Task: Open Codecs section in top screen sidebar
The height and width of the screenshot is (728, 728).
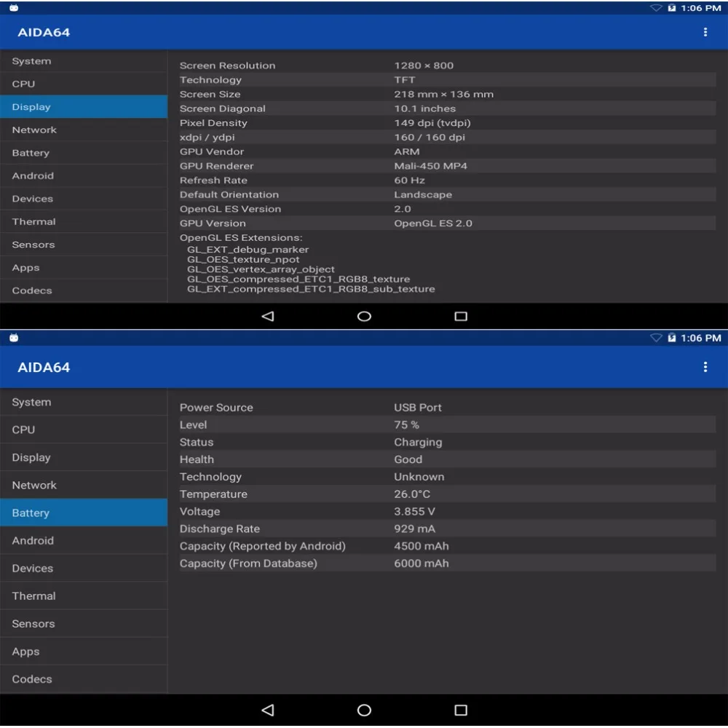Action: tap(84, 290)
